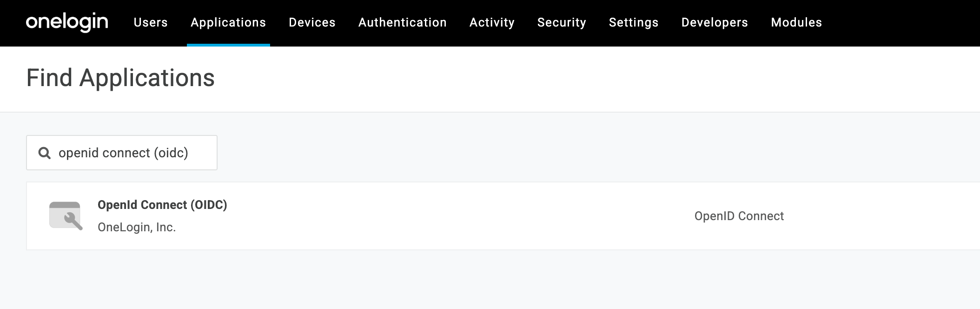Open the Security section
The width and height of the screenshot is (980, 309).
[562, 22]
